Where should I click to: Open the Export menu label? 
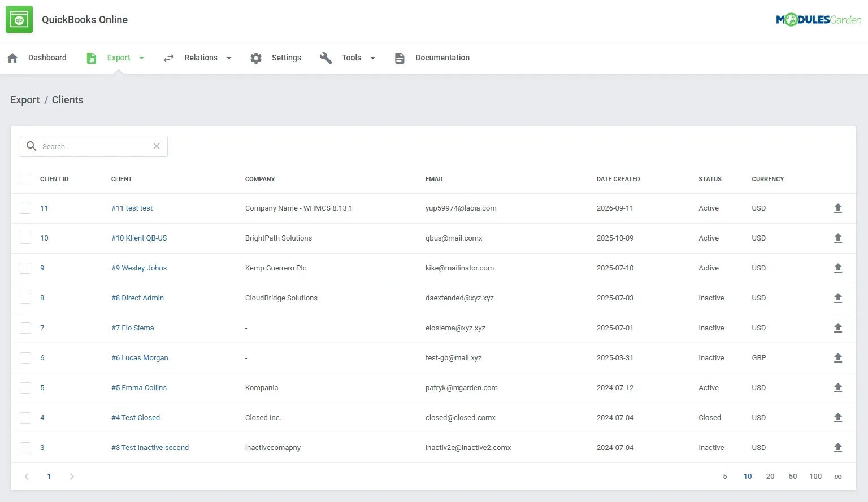coord(119,58)
